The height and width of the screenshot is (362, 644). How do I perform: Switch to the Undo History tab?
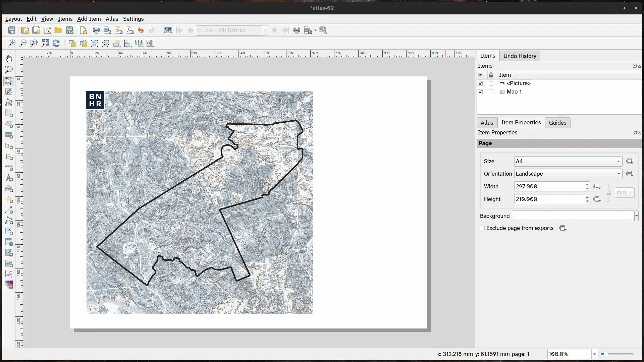[519, 56]
